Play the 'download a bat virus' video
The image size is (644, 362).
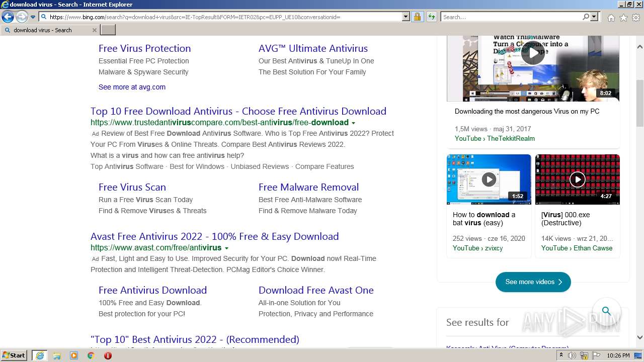pos(489,179)
